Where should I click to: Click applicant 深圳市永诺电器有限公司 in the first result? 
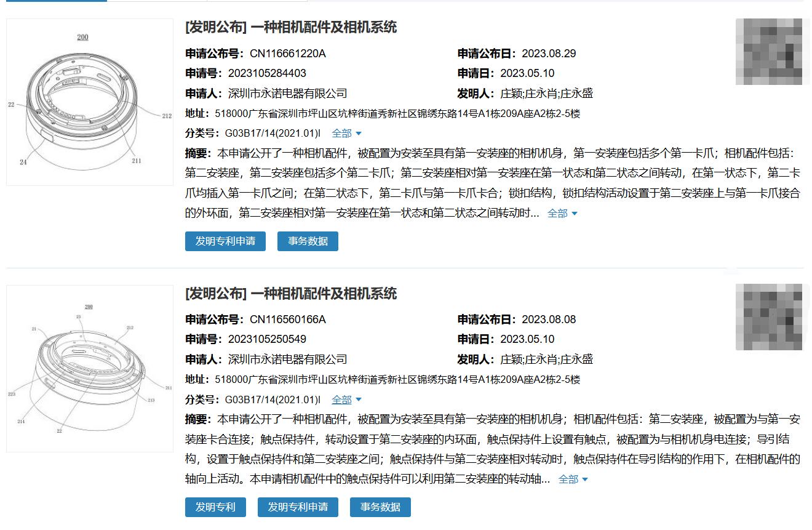point(287,94)
